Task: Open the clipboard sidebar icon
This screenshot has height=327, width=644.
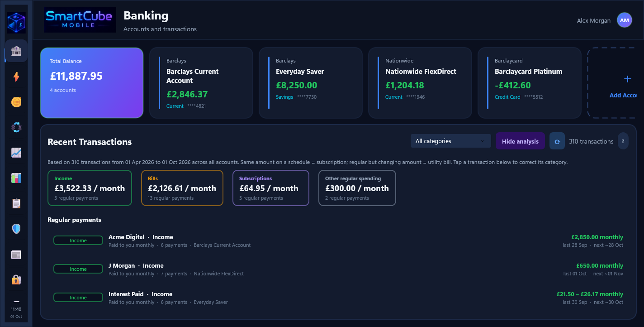Action: (16, 203)
